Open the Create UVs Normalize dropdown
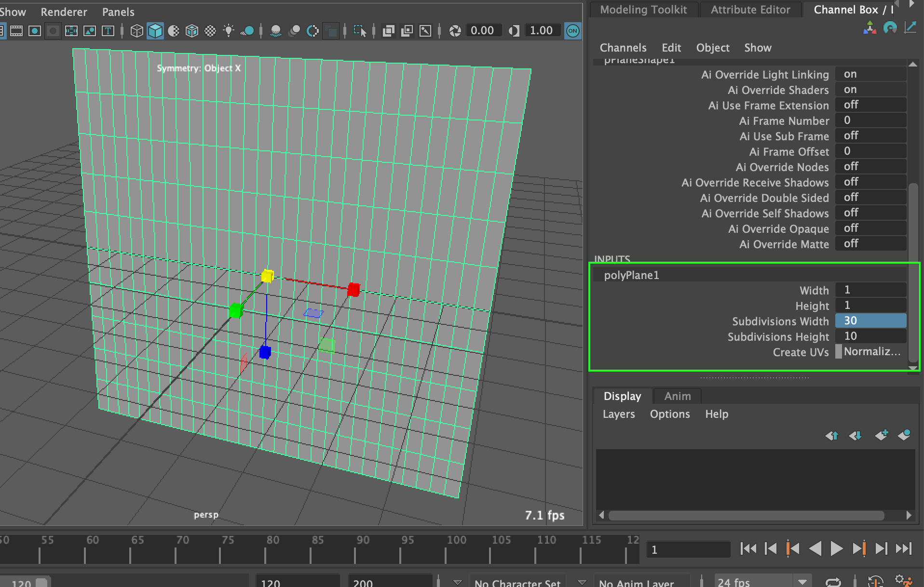924x587 pixels. tap(871, 352)
